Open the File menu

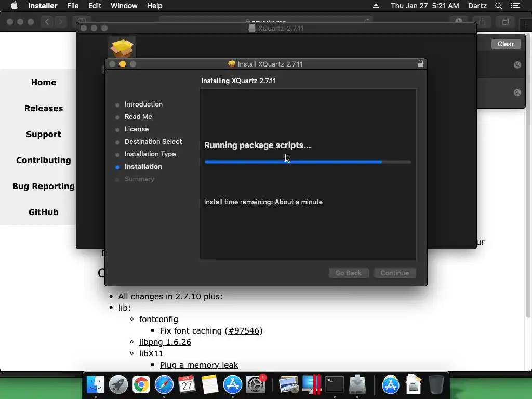tap(73, 6)
